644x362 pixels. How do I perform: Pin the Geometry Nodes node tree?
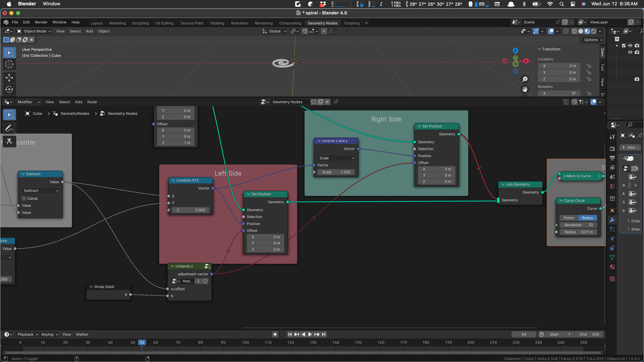[336, 102]
